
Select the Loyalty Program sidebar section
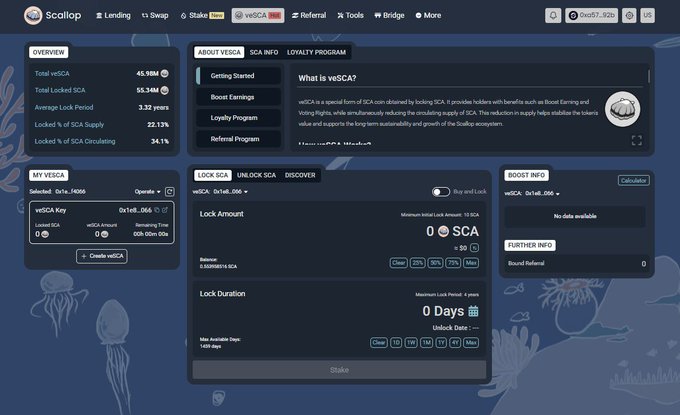pyautogui.click(x=239, y=118)
